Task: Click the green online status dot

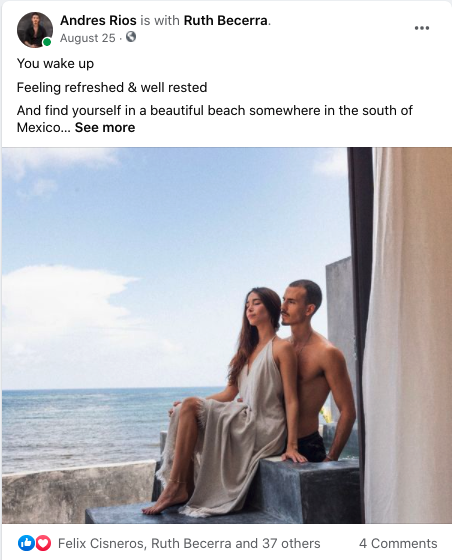Action: point(47,42)
